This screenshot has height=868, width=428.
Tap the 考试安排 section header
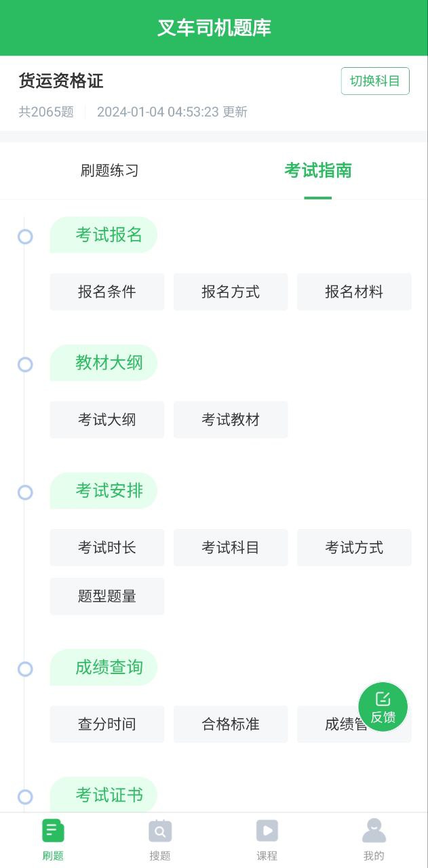[109, 491]
